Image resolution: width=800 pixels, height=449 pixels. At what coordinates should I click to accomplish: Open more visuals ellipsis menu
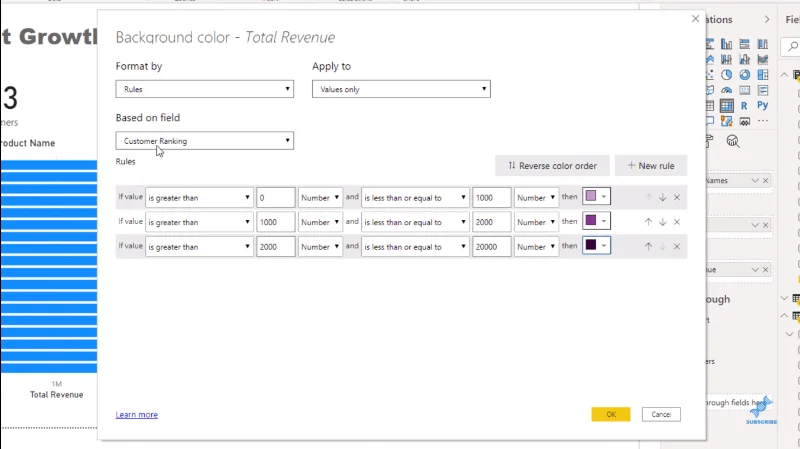click(763, 121)
